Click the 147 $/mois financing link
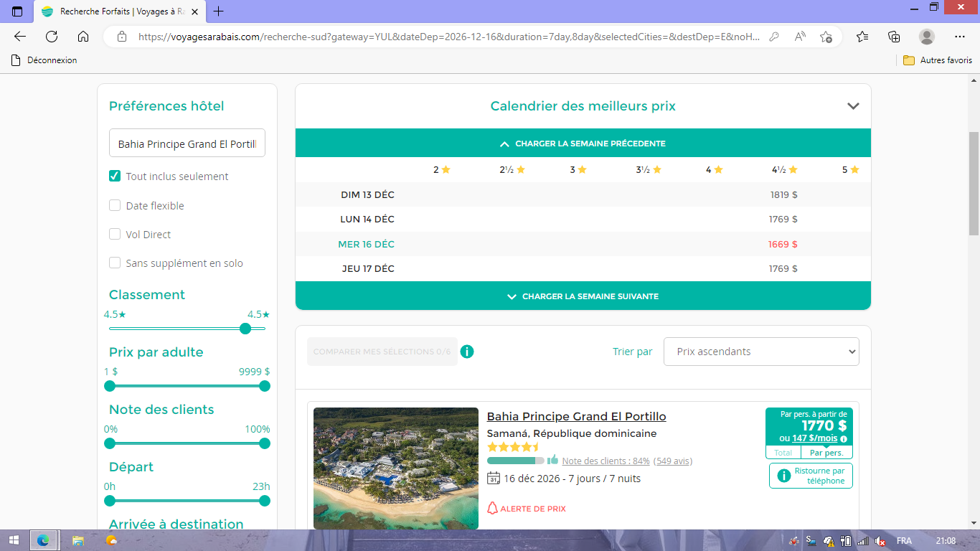Screen dimensions: 980x551 pos(814,438)
